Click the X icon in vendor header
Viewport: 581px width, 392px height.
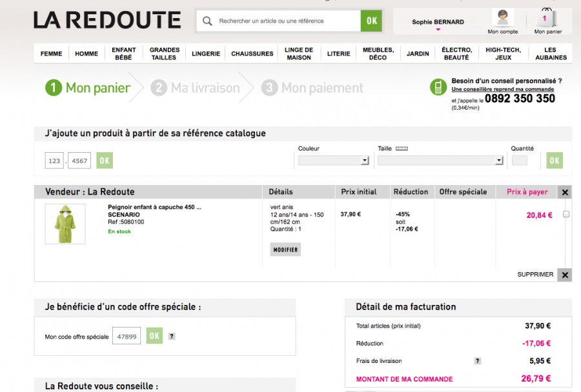(565, 192)
